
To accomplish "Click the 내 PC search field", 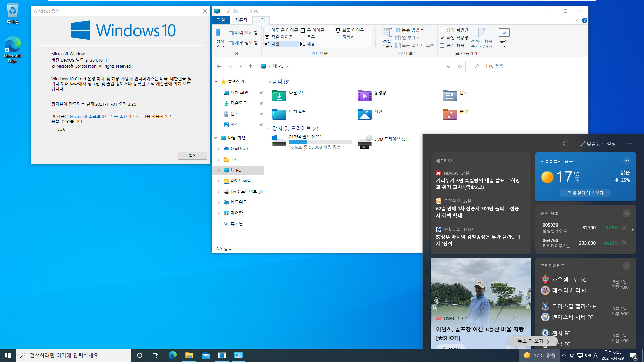I will pyautogui.click(x=527, y=66).
